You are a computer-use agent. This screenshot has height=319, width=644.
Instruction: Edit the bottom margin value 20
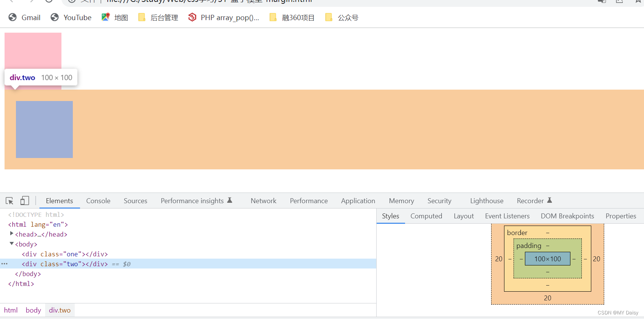[548, 298]
